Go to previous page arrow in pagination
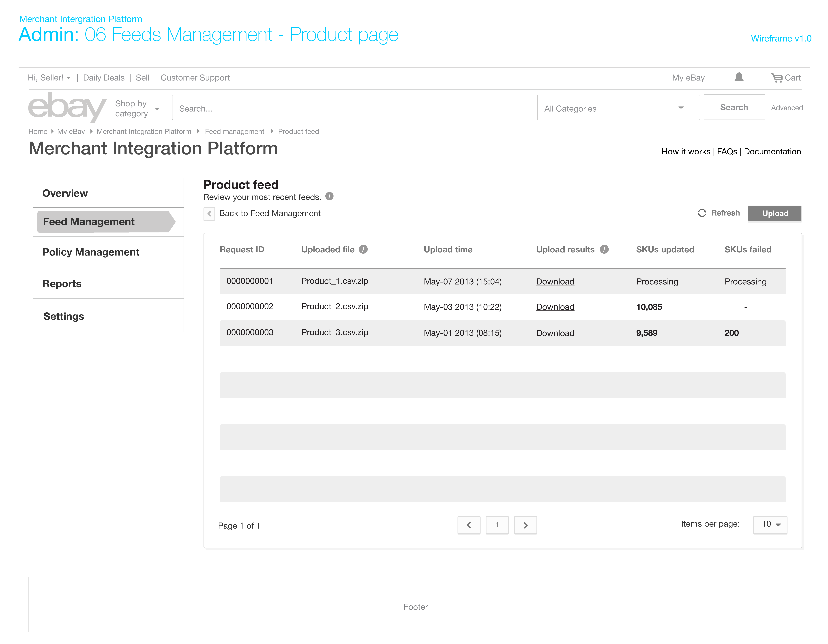The width and height of the screenshot is (828, 644). 469,525
